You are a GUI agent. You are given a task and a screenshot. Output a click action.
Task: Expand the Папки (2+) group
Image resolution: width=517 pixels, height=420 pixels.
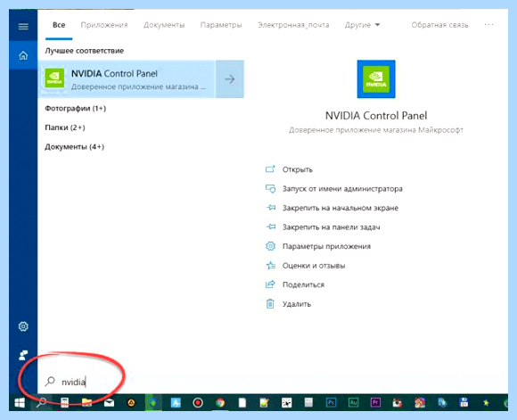click(x=64, y=128)
